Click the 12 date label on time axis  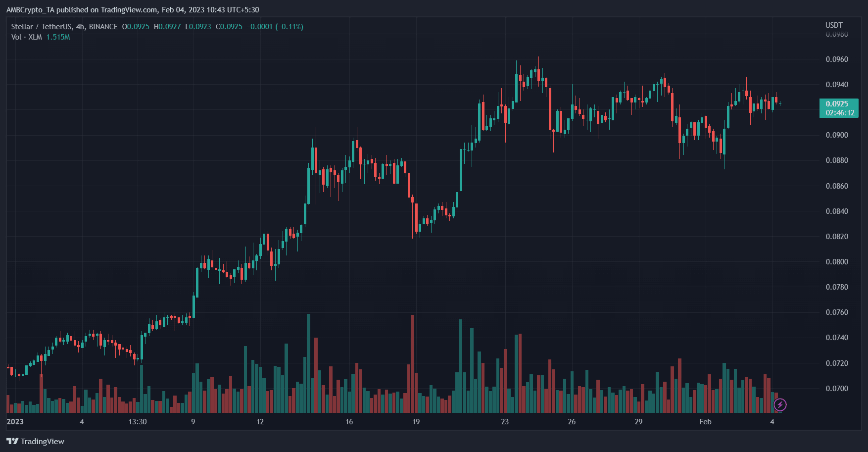tap(260, 422)
